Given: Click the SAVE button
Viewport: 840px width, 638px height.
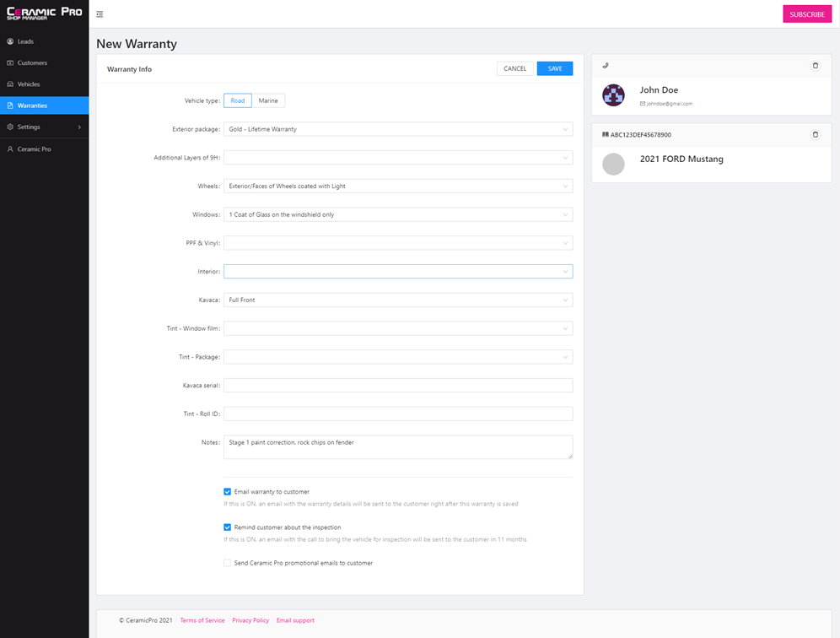Looking at the screenshot, I should [555, 68].
